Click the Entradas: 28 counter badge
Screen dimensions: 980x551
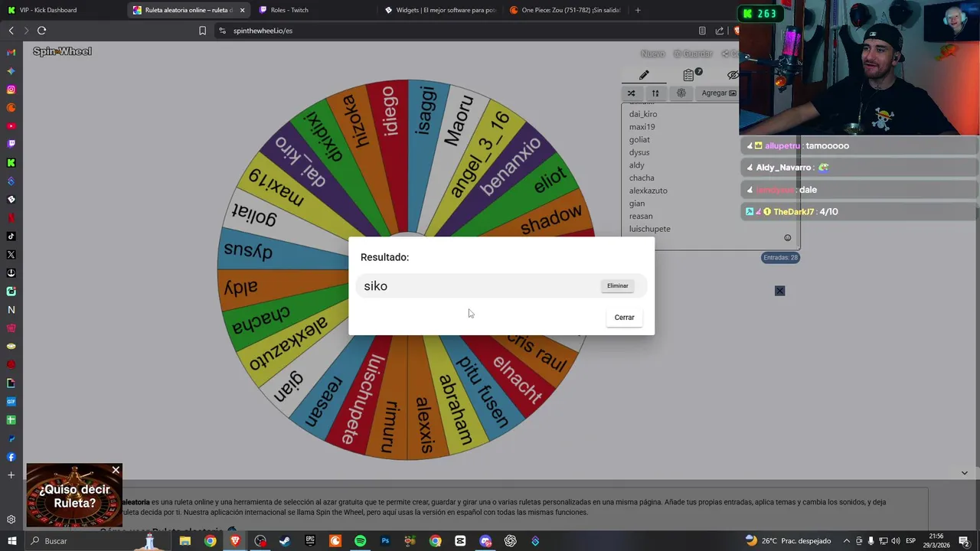pyautogui.click(x=780, y=257)
